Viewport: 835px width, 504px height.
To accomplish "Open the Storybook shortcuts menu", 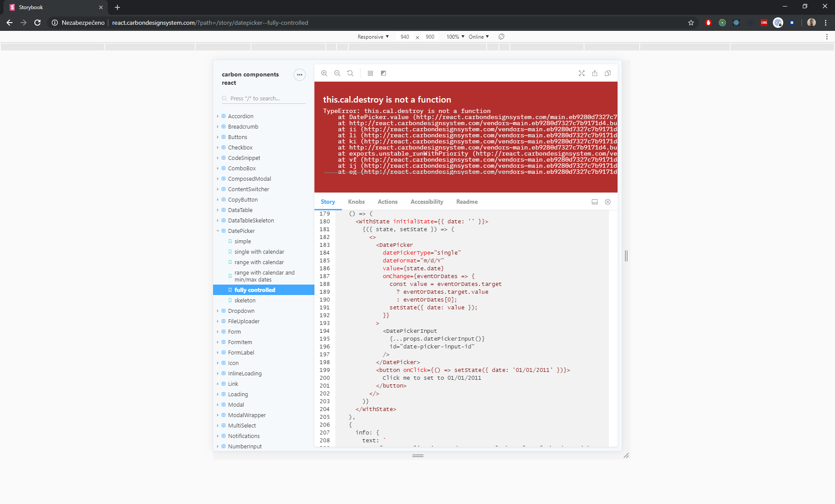I will coord(299,75).
